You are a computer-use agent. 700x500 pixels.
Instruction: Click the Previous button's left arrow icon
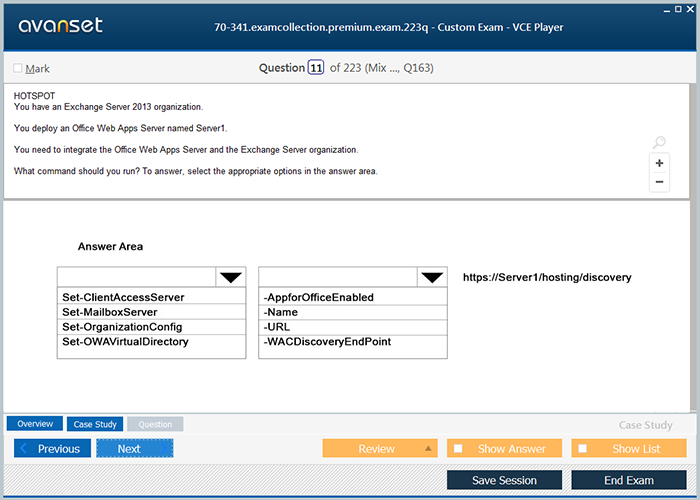point(25,449)
